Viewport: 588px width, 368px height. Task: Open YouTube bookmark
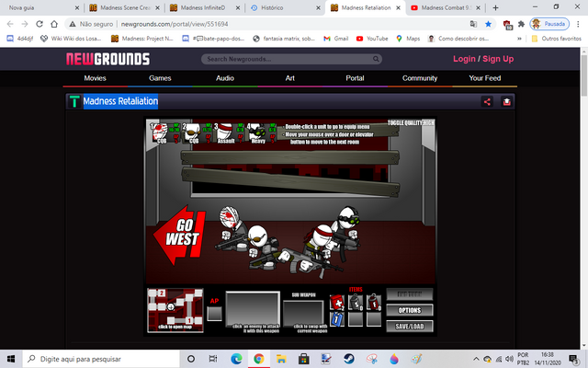click(x=372, y=39)
